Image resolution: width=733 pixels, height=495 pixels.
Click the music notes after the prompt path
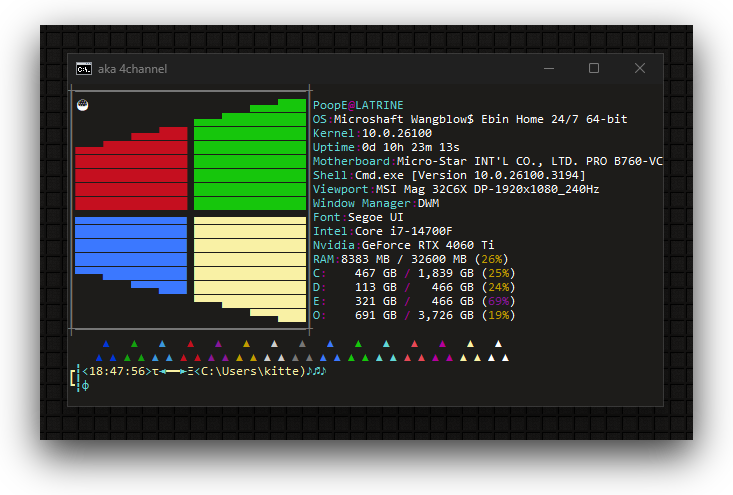click(316, 371)
